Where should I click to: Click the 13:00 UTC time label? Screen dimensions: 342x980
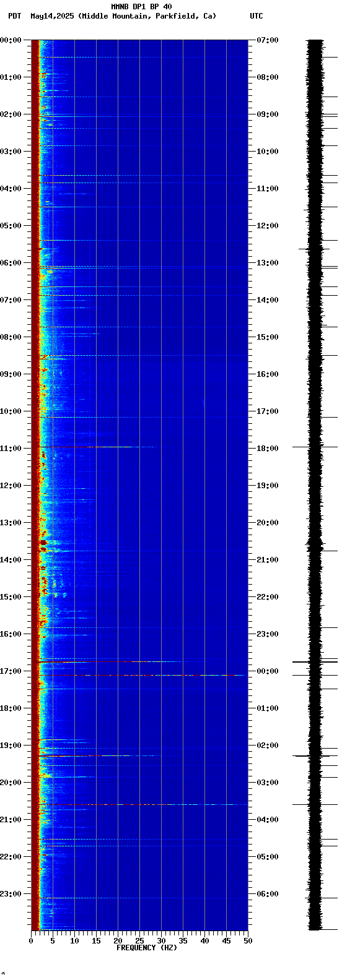268,263
